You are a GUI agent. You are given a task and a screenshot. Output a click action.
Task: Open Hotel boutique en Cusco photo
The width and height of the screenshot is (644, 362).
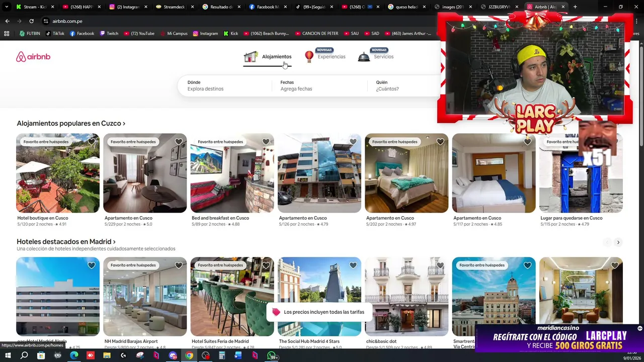58,173
